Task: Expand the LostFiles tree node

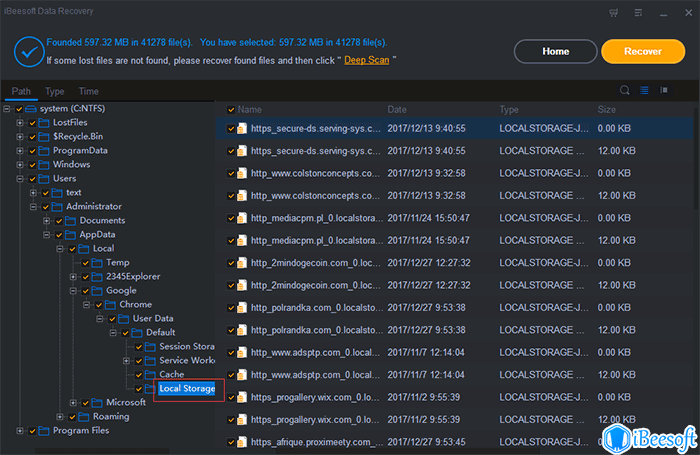Action: (x=20, y=123)
